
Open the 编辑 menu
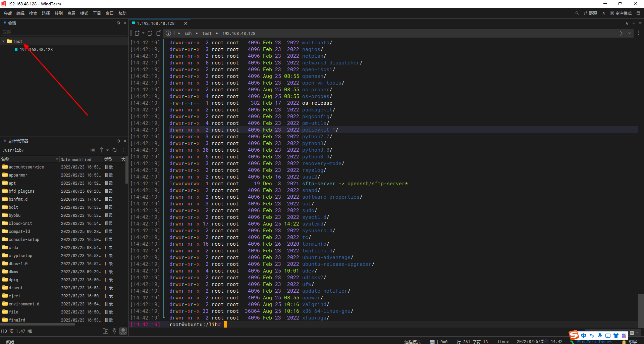click(x=20, y=13)
